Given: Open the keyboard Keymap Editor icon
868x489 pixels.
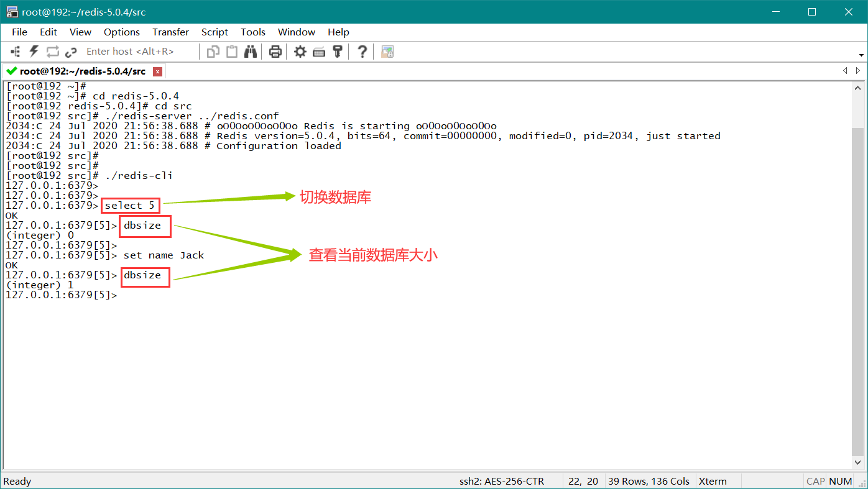Looking at the screenshot, I should click(319, 52).
